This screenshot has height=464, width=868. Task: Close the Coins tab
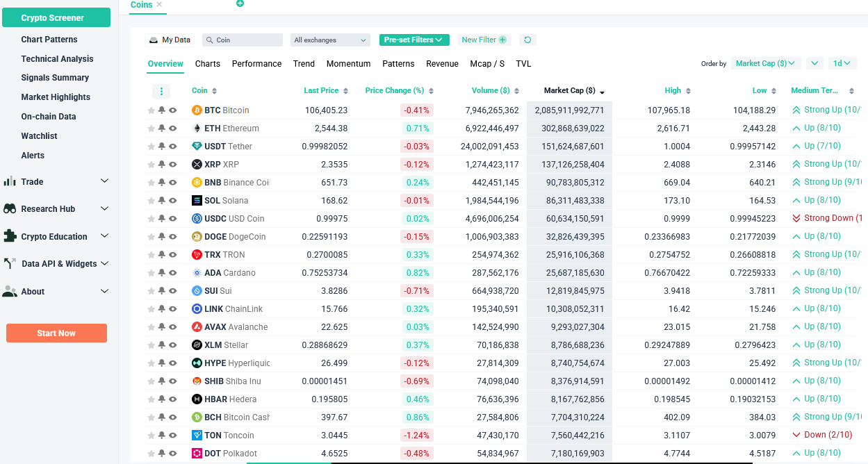[x=159, y=4]
